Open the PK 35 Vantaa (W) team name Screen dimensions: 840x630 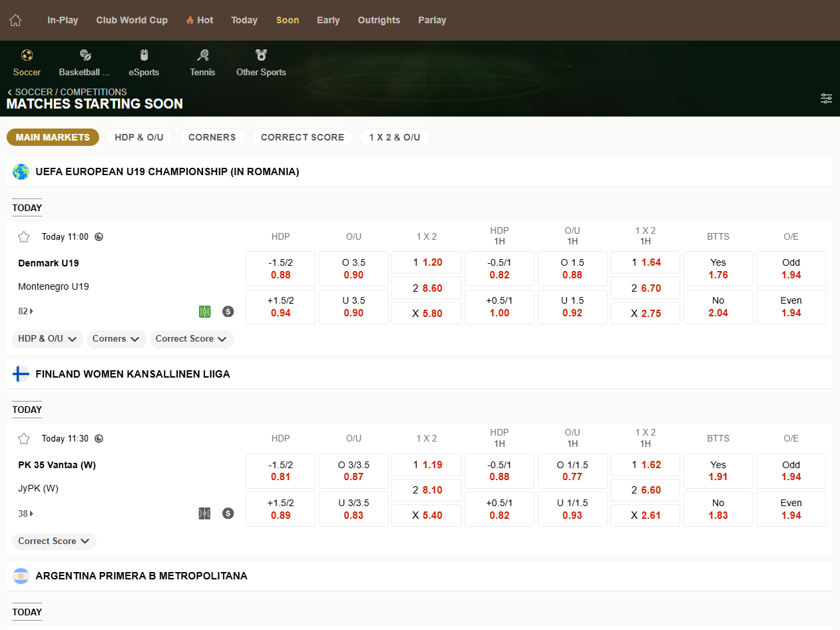tap(57, 465)
